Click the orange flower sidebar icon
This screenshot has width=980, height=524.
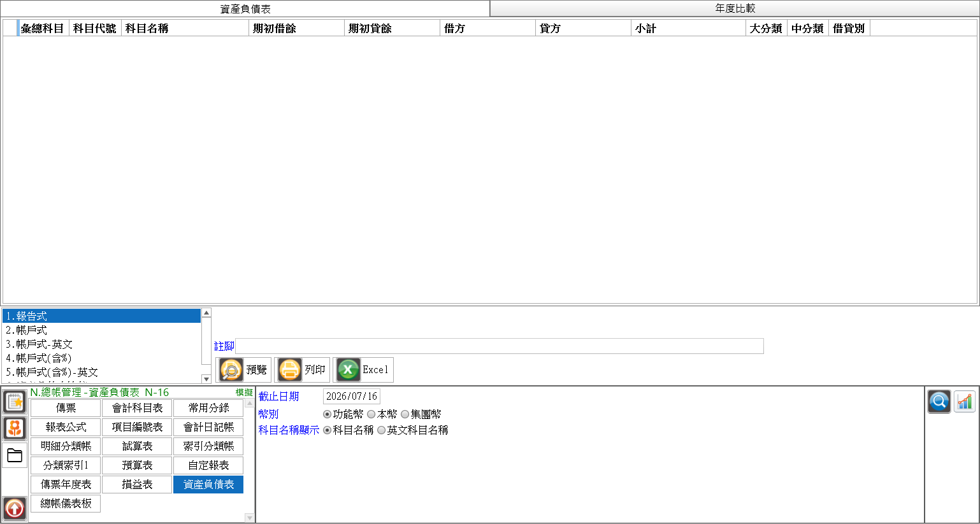tap(15, 428)
